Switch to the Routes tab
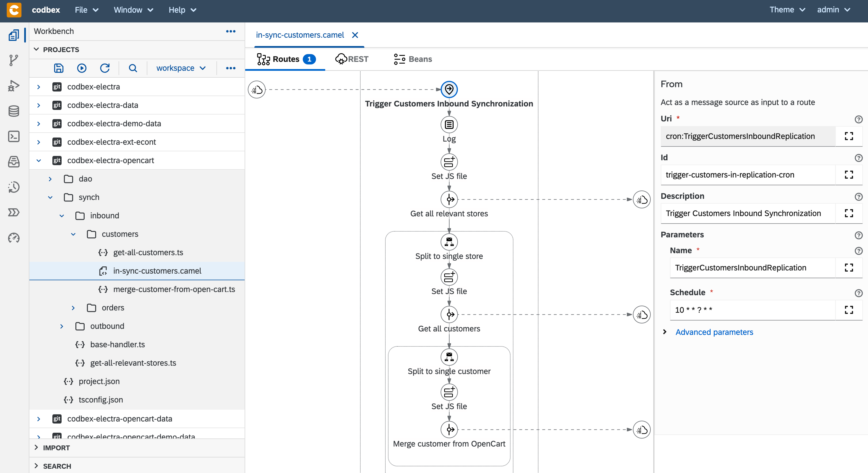 point(286,59)
